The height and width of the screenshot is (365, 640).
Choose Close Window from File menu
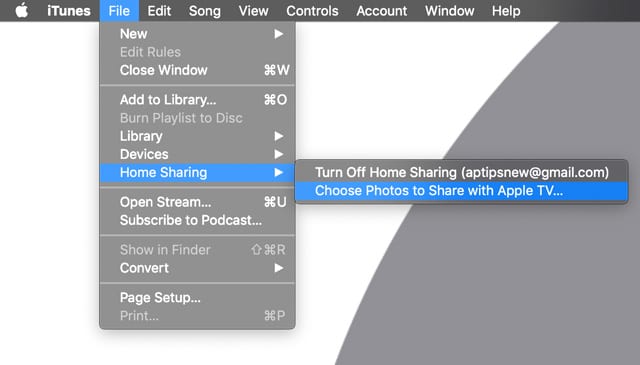click(x=198, y=70)
